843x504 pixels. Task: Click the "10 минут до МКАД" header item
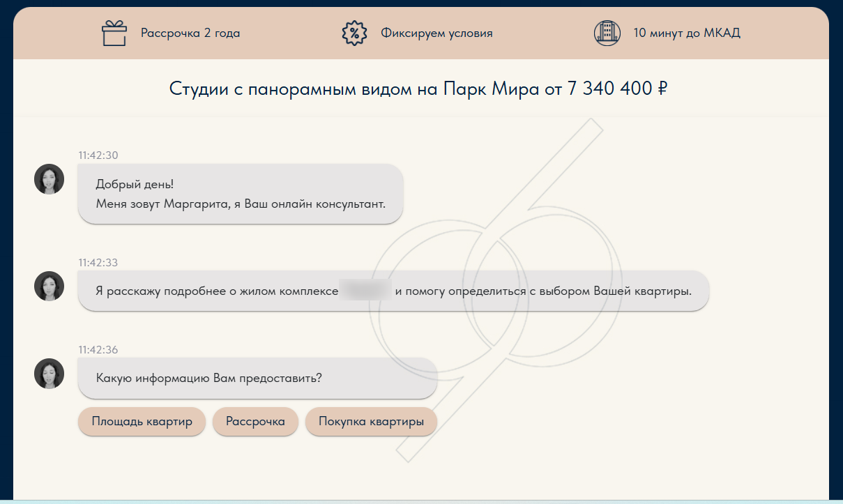tap(686, 32)
